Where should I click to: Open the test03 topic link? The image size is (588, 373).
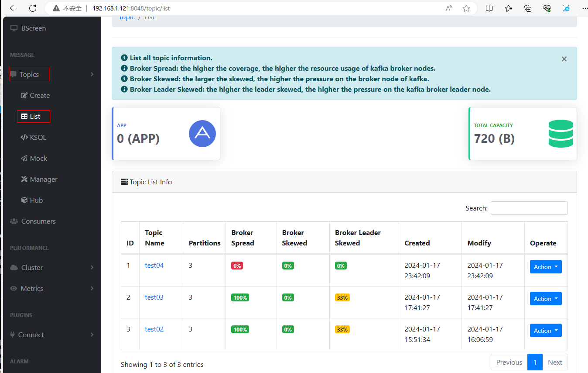[154, 297]
